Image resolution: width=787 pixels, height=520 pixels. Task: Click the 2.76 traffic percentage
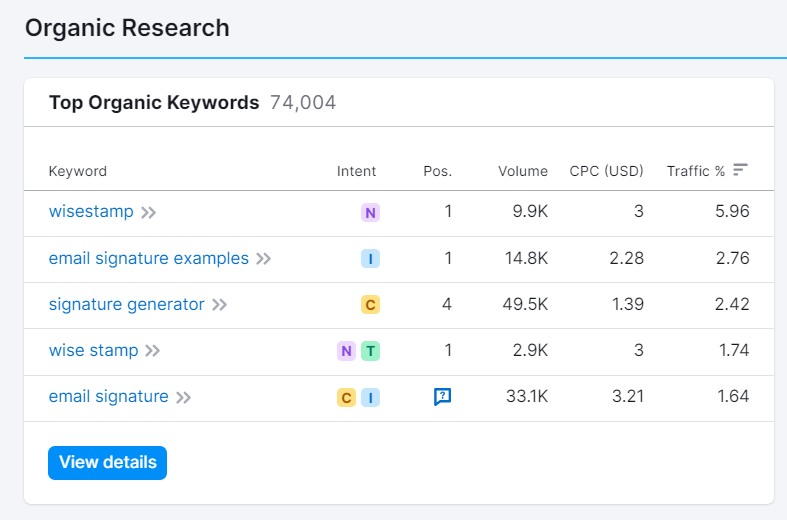(x=732, y=258)
